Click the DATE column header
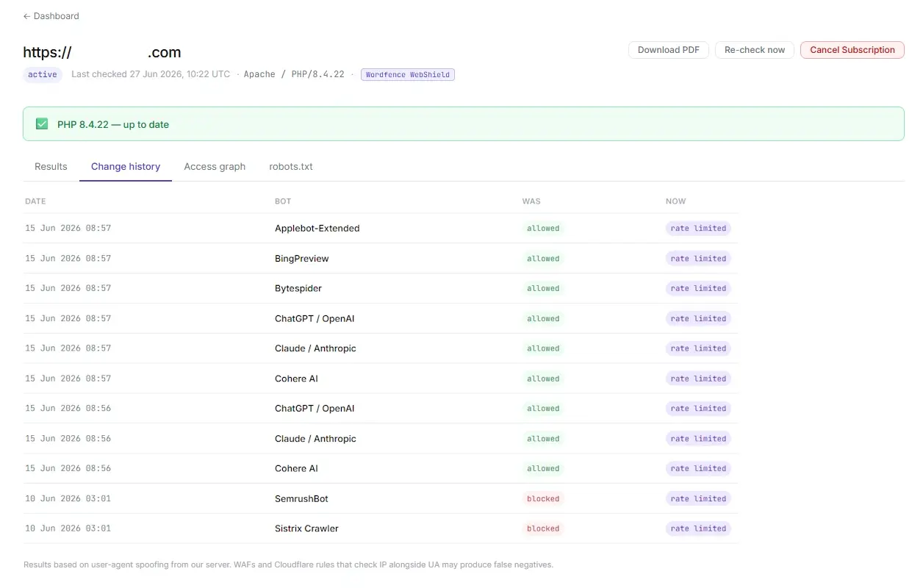 pos(35,201)
